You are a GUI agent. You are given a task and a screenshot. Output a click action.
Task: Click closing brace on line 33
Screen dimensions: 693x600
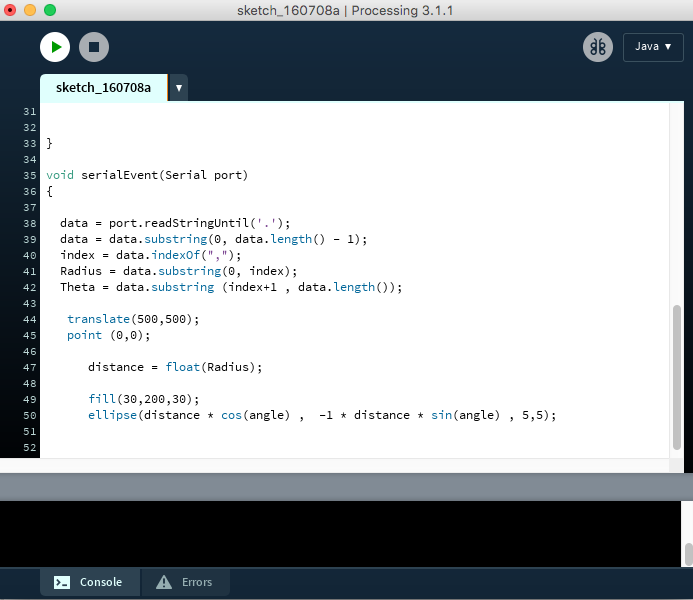(x=50, y=143)
